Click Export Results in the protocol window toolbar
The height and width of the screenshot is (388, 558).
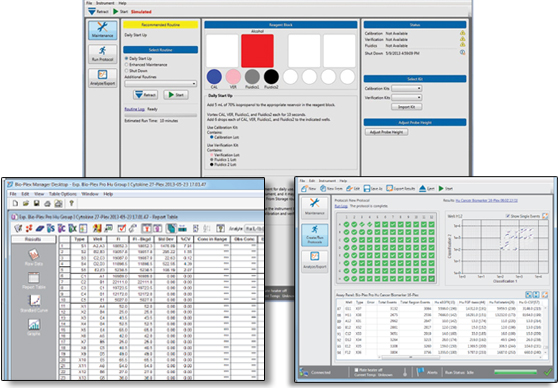401,188
